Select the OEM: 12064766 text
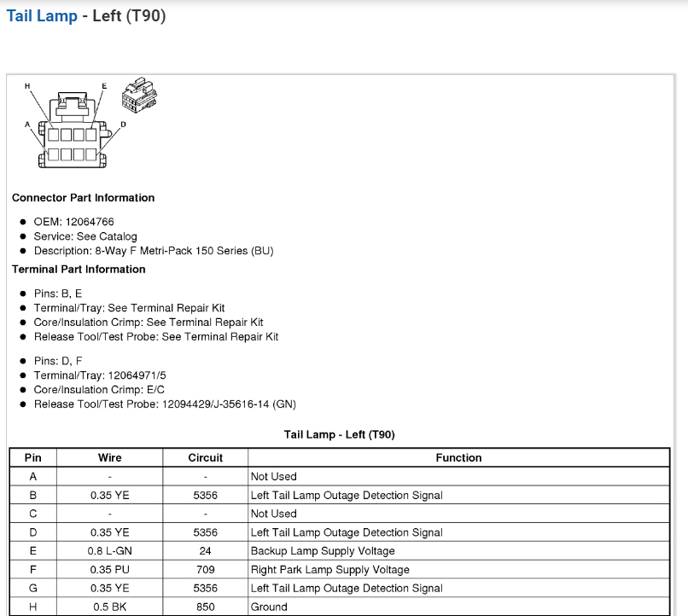The width and height of the screenshot is (688, 616). [73, 222]
